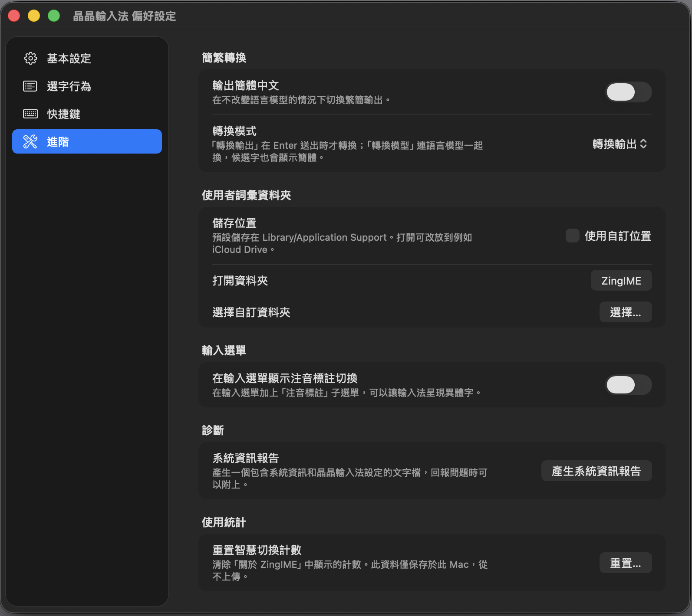Click the 重置智慧切換計數 row label
The width and height of the screenshot is (692, 616).
[x=257, y=550]
